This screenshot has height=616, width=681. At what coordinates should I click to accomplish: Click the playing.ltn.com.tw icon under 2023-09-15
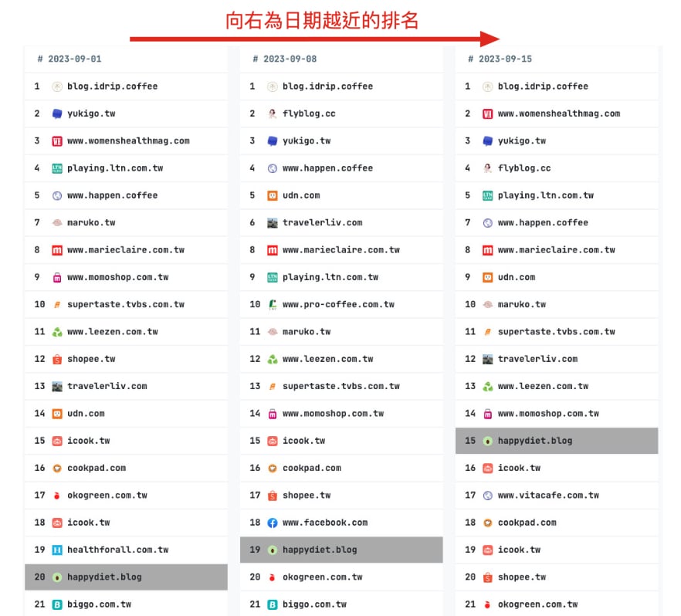click(x=488, y=196)
